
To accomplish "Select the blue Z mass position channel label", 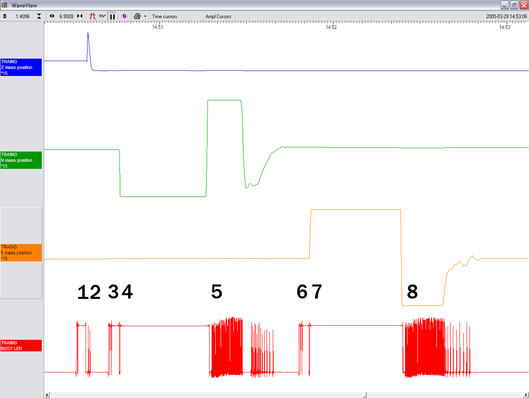I will point(21,67).
